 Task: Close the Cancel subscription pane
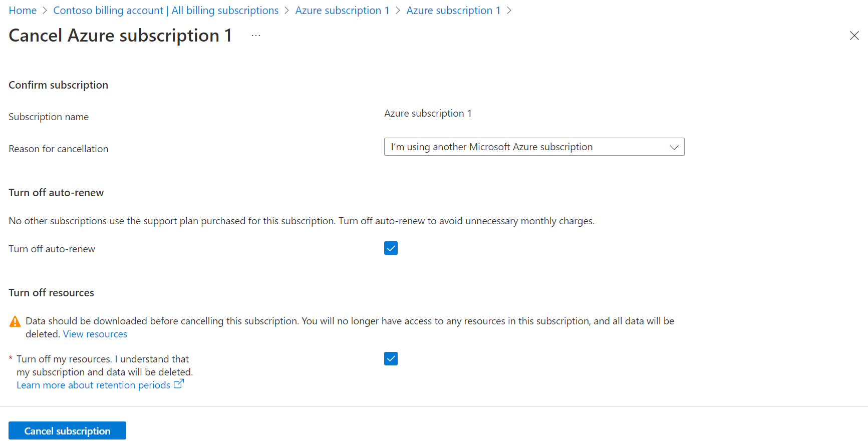click(854, 36)
